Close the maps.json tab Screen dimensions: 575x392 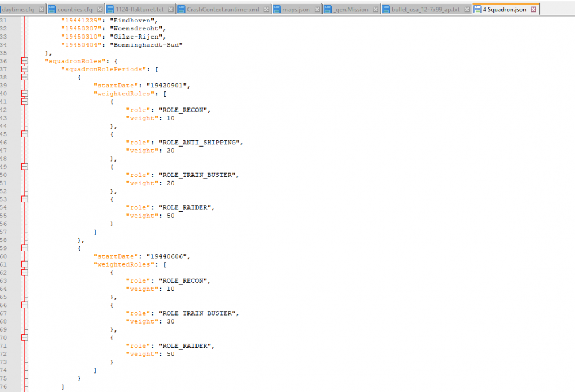[315, 10]
